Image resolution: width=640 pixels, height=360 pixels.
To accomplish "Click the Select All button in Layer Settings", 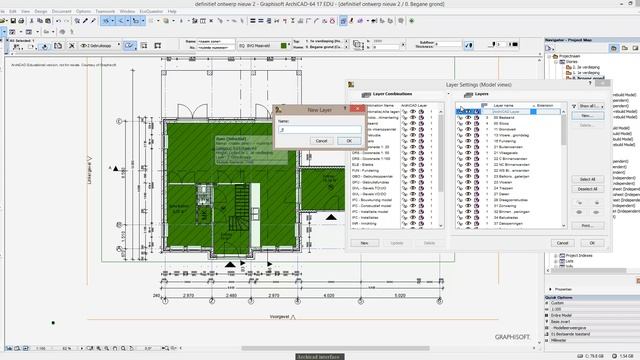I will (587, 179).
